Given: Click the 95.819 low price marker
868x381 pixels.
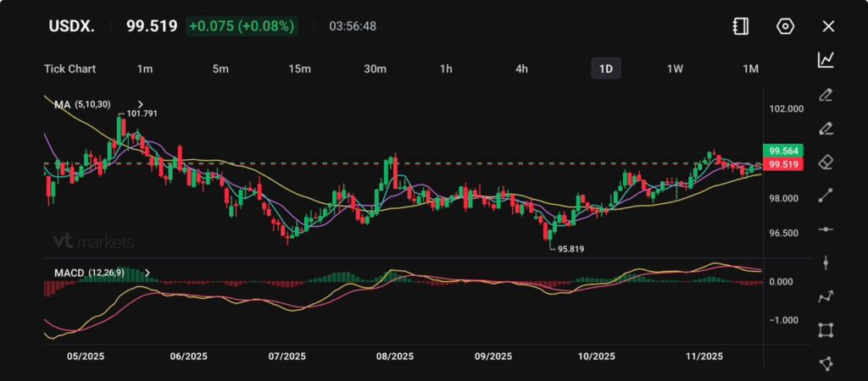Looking at the screenshot, I should click(570, 249).
